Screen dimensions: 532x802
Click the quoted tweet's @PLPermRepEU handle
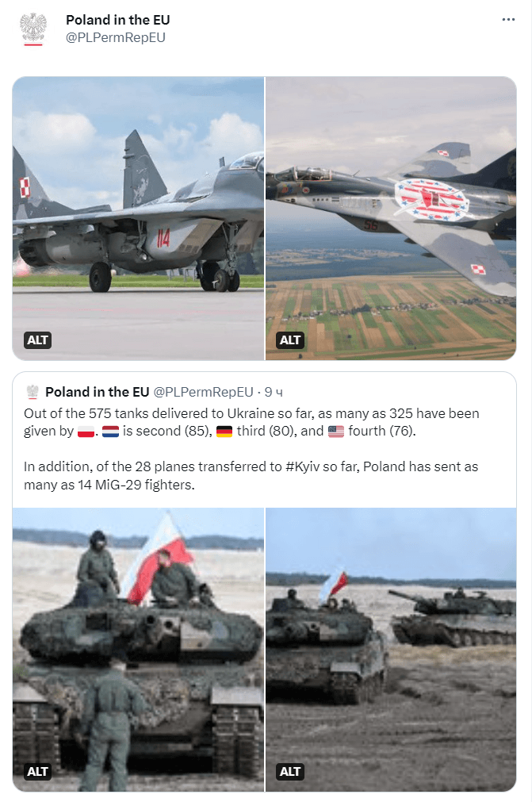[204, 393]
